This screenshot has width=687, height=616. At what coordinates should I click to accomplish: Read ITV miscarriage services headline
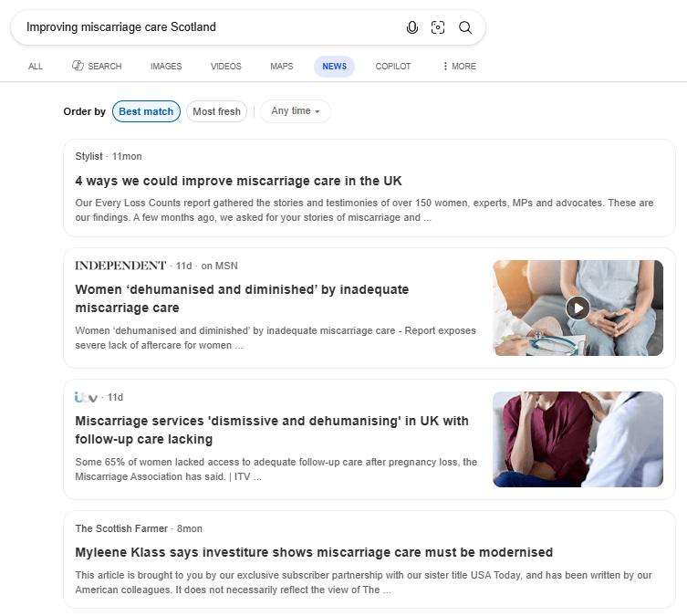(x=272, y=430)
